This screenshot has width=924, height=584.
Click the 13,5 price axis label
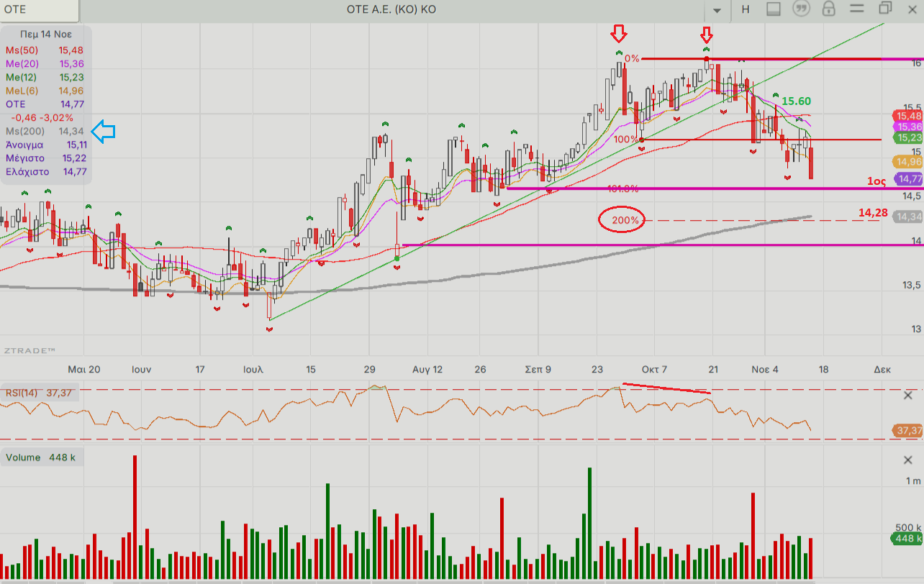[x=911, y=286]
